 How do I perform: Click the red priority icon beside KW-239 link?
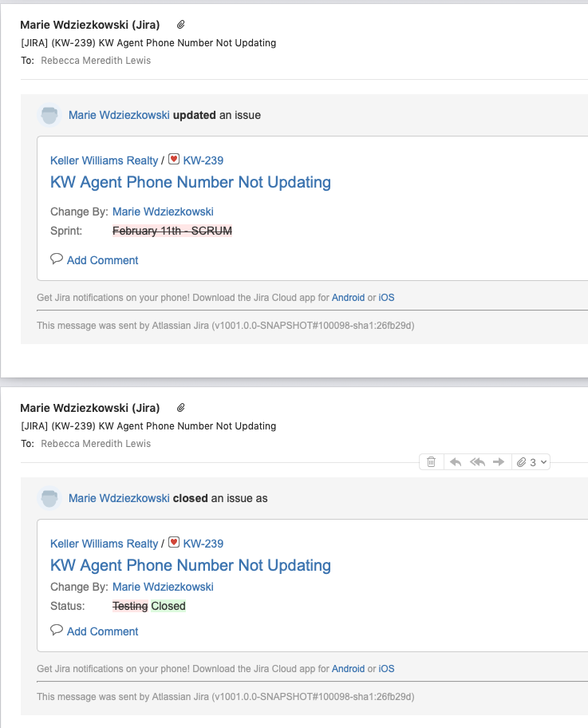click(173, 159)
